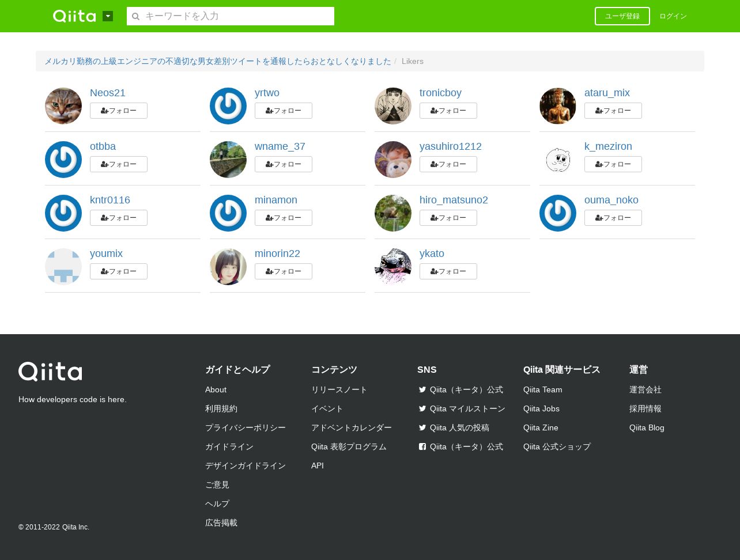Open k_meziron's drawn avatar
The height and width of the screenshot is (560, 740).
558,160
